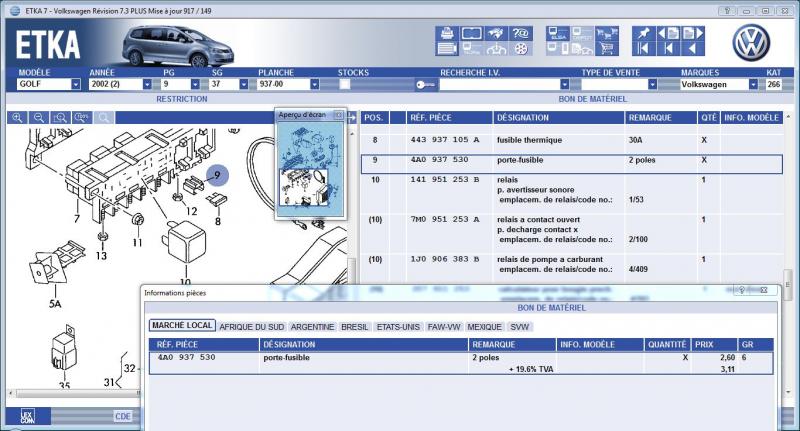Switch to the BRESIL tab

pyautogui.click(x=355, y=327)
